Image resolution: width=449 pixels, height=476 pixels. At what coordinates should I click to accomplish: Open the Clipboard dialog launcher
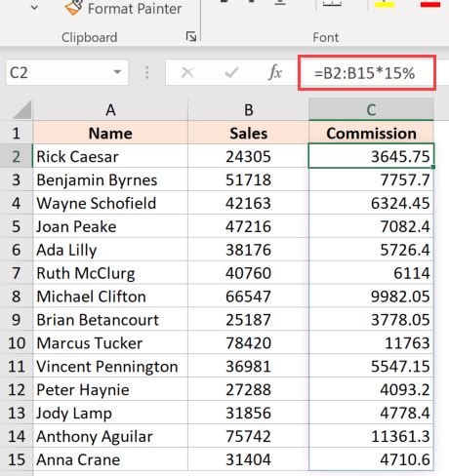pos(191,36)
